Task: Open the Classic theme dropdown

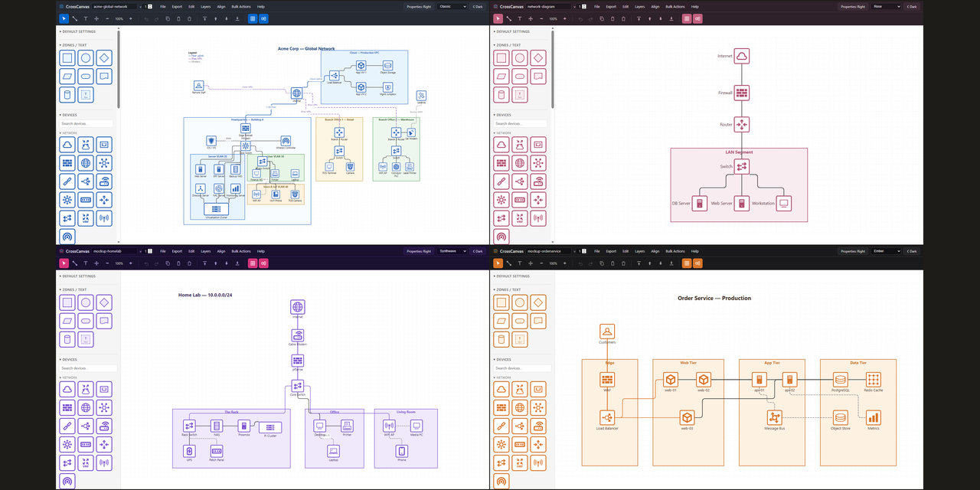Action: (x=452, y=6)
